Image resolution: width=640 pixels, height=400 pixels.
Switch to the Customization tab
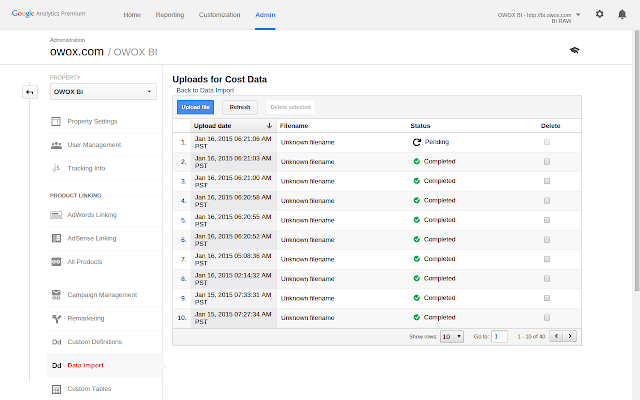220,15
